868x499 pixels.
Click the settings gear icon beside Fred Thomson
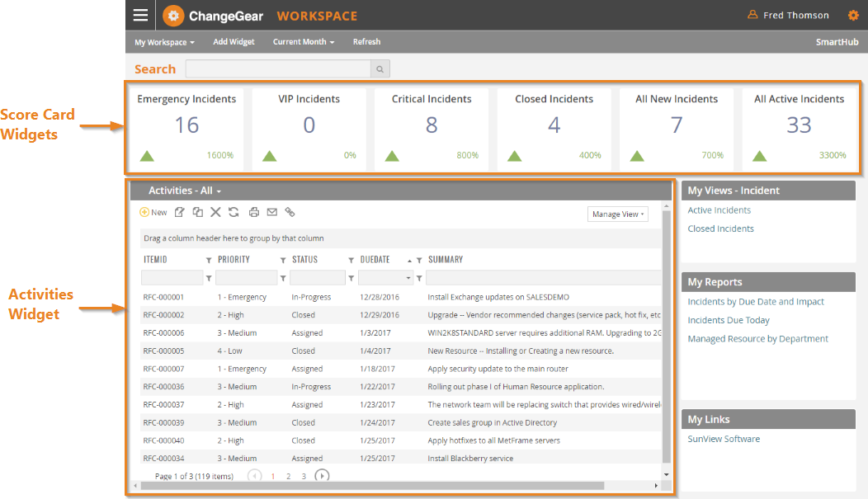853,15
